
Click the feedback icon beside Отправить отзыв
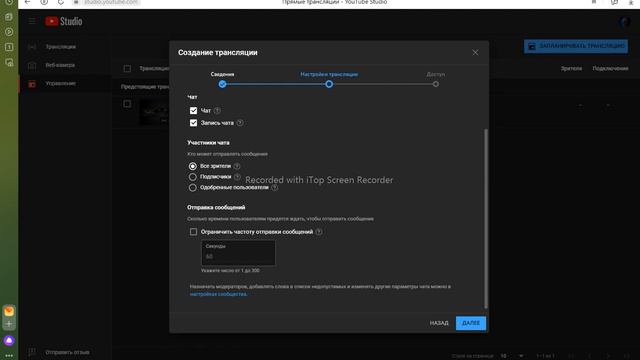32,352
